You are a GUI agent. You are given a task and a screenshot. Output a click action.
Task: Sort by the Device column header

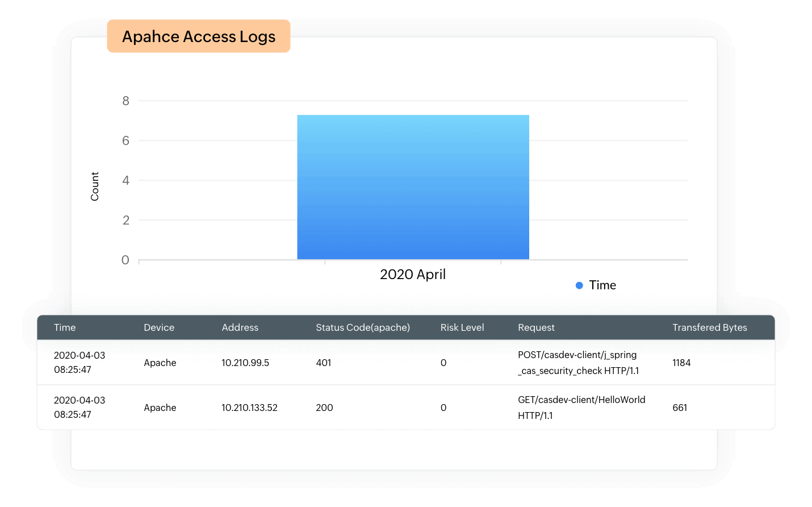point(159,327)
